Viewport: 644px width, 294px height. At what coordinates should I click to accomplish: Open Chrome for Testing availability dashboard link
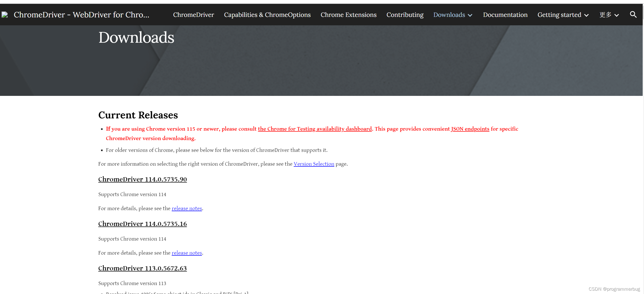coord(314,129)
